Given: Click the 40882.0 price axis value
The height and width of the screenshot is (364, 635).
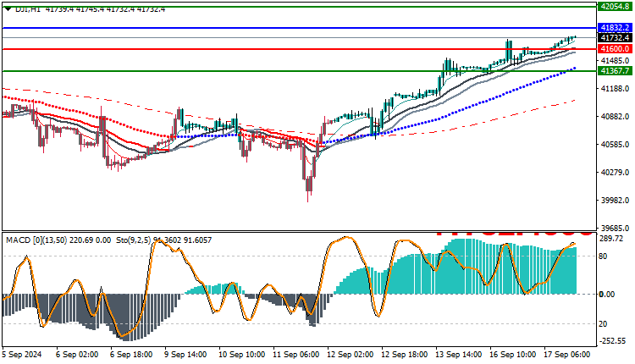Looking at the screenshot, I should 616,117.
